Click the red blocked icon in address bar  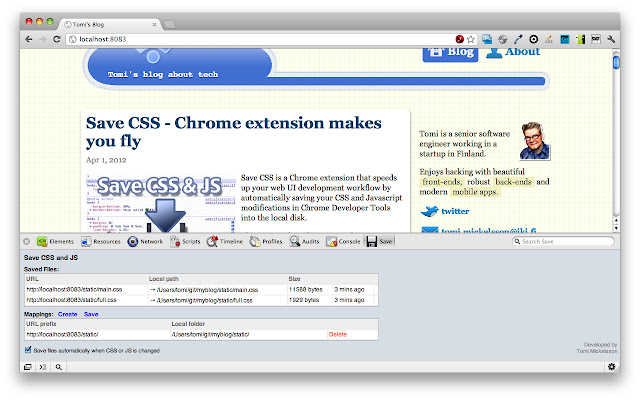(x=460, y=39)
